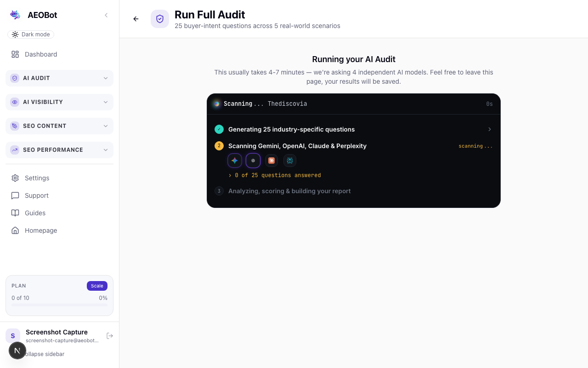Click the Screenshot Capture account name
The height and width of the screenshot is (368, 588).
(57, 332)
